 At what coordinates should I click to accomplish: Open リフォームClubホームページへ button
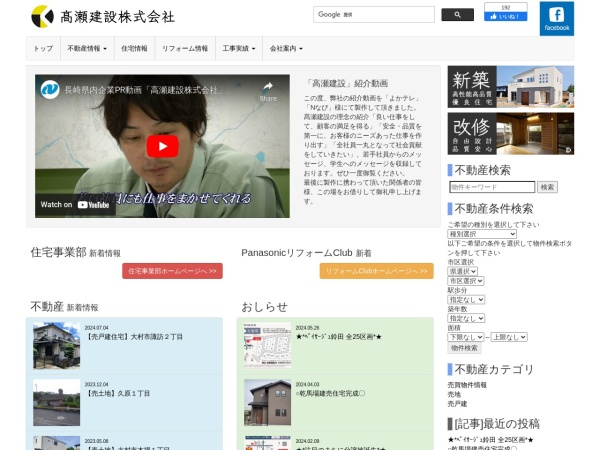coord(377,271)
